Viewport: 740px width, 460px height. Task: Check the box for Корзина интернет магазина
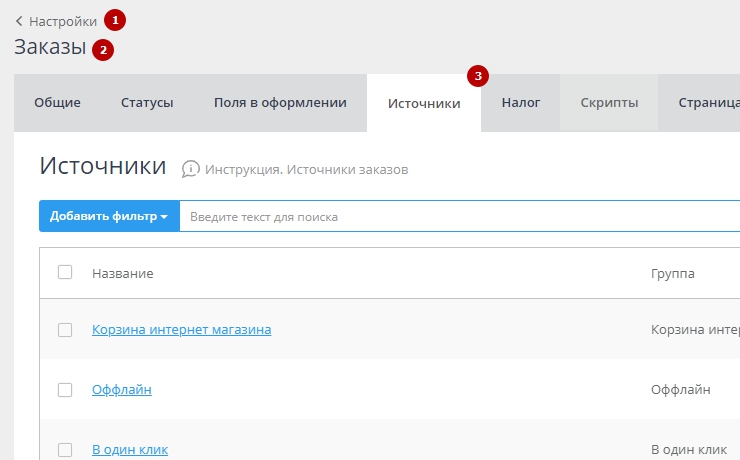[65, 330]
